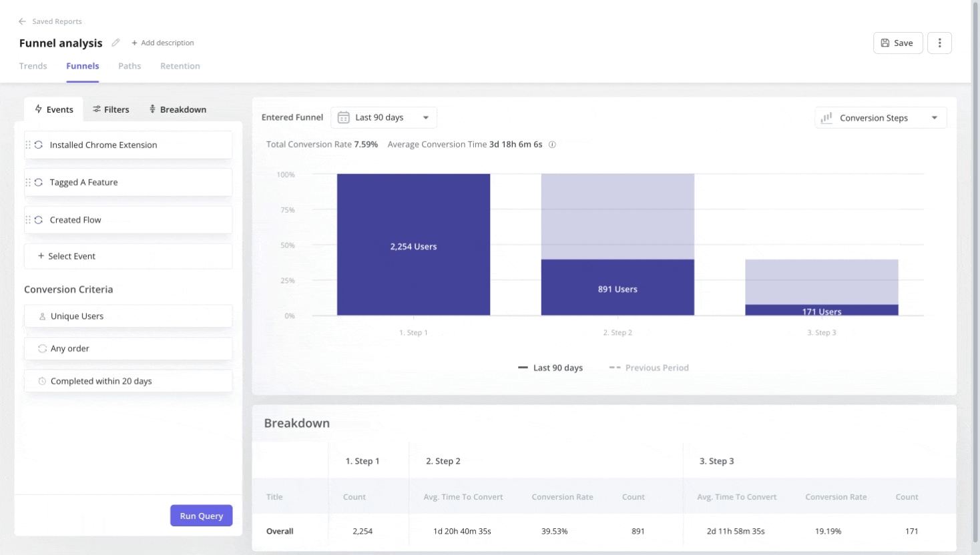Image resolution: width=980 pixels, height=555 pixels.
Task: Click the pencil icon to rename the report
Action: [x=115, y=43]
